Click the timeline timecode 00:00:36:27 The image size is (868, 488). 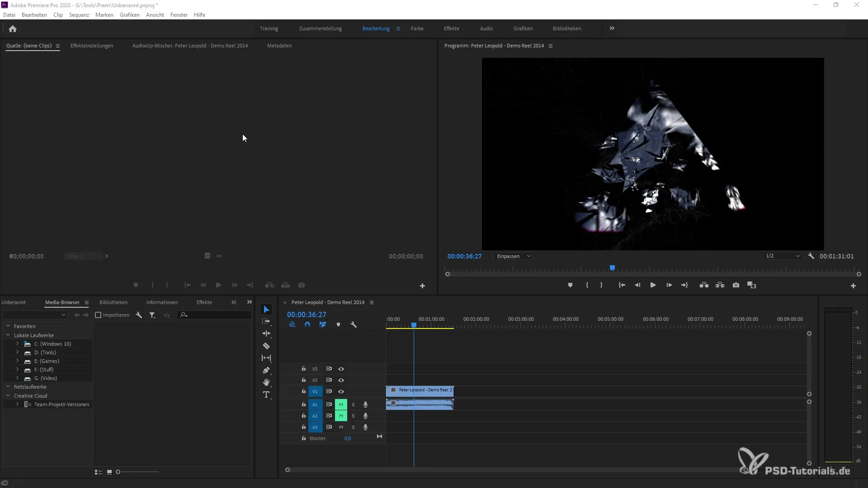coord(307,314)
